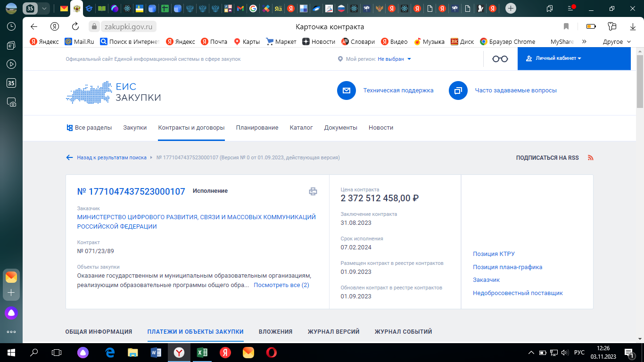Click the battery saver icon in toolbar

(x=591, y=26)
